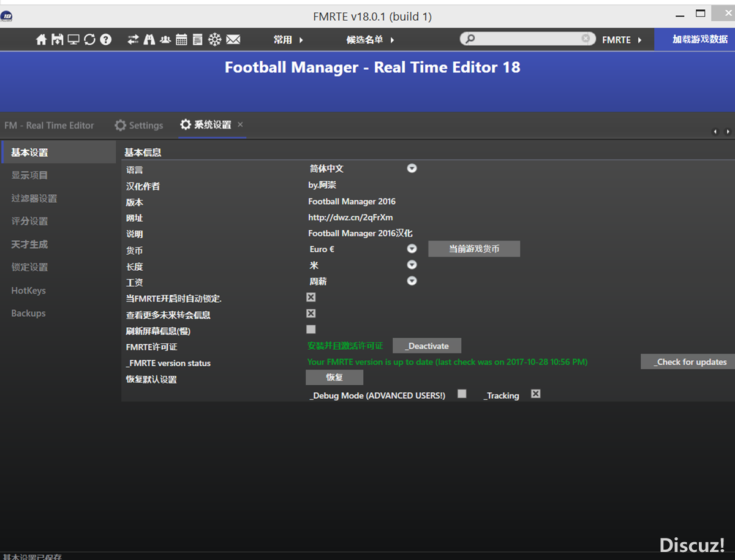Toggle view more future transfer info checkbox

coord(311,314)
